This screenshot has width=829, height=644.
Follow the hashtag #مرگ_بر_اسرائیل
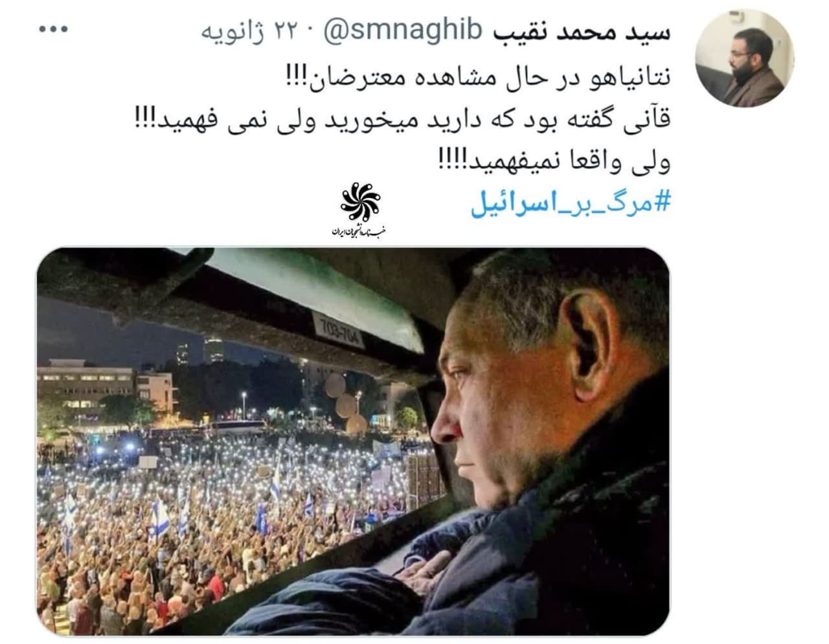coord(570,203)
